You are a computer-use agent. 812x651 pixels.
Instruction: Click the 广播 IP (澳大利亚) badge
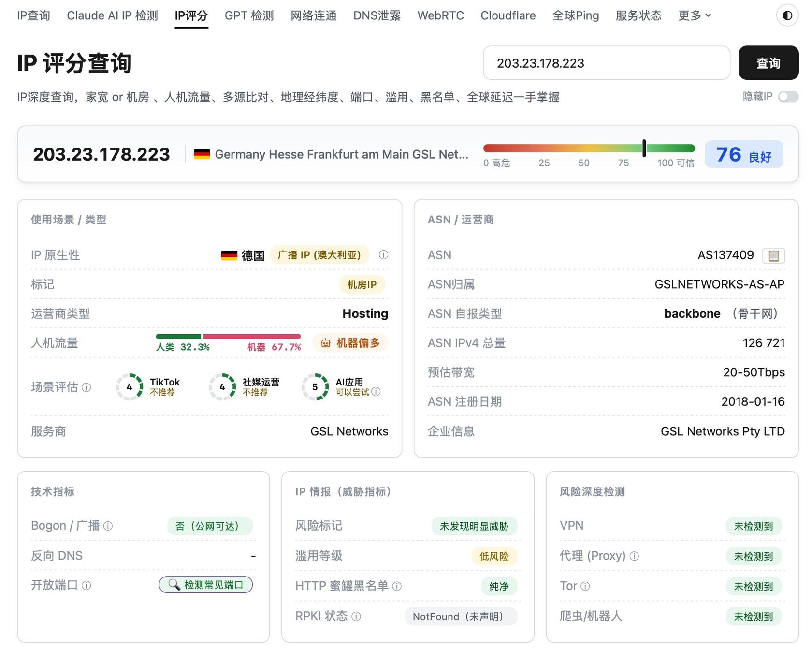(319, 255)
